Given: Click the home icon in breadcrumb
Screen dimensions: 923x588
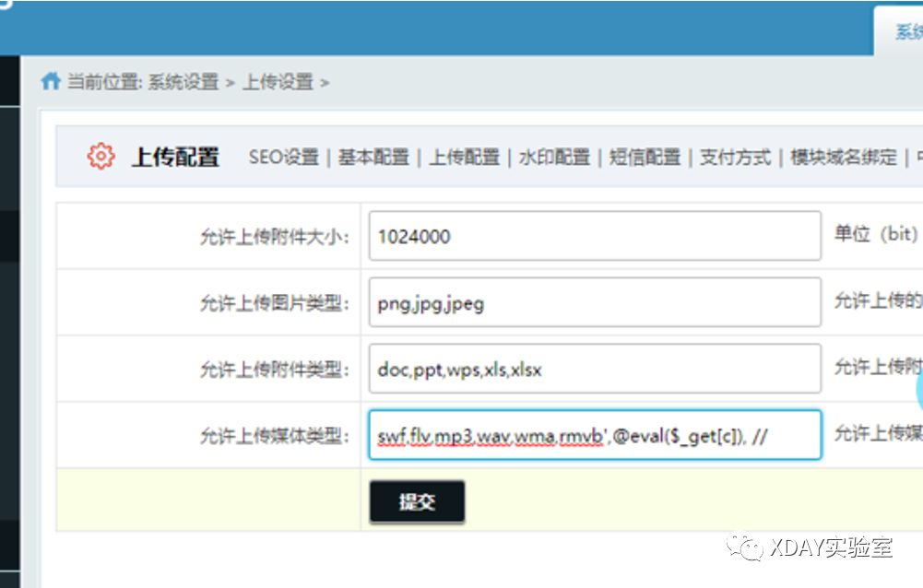Looking at the screenshot, I should (51, 81).
